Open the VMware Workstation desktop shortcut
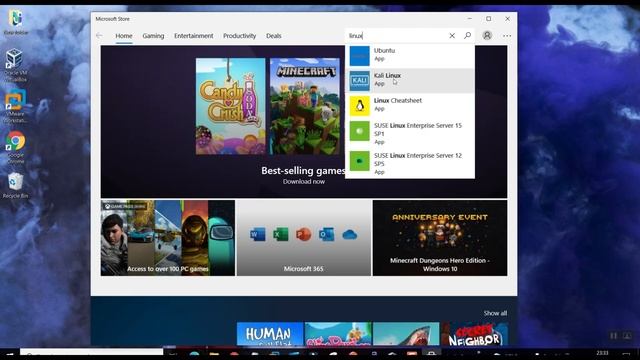This screenshot has height=360, width=640. point(15,106)
